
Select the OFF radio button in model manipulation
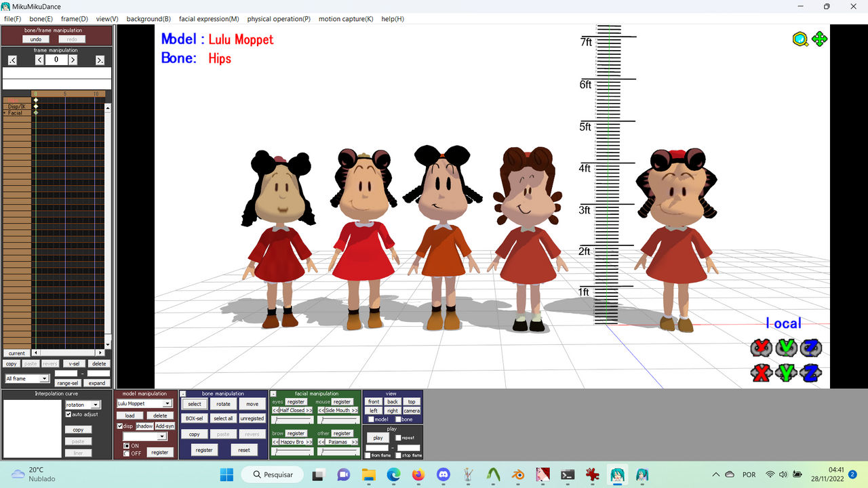126,451
